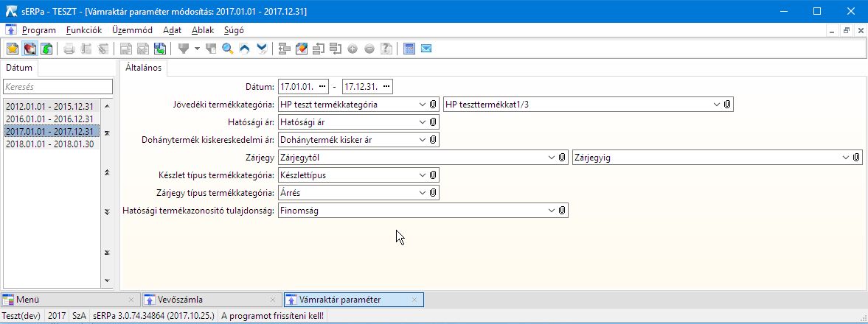Click the grey plus circle toolbar icon

click(352, 49)
